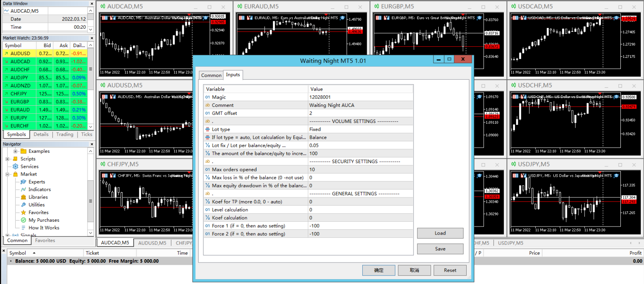Screen dimensions: 644x284
Task: Collapse the Market tree node
Action: (8, 174)
